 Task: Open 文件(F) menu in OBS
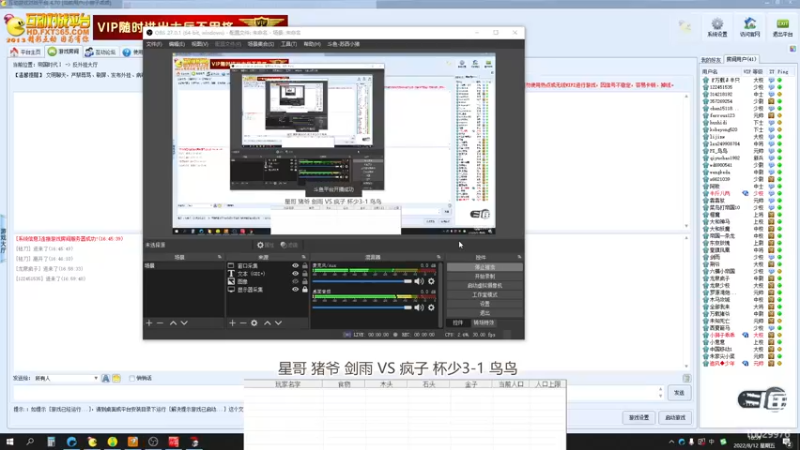154,44
